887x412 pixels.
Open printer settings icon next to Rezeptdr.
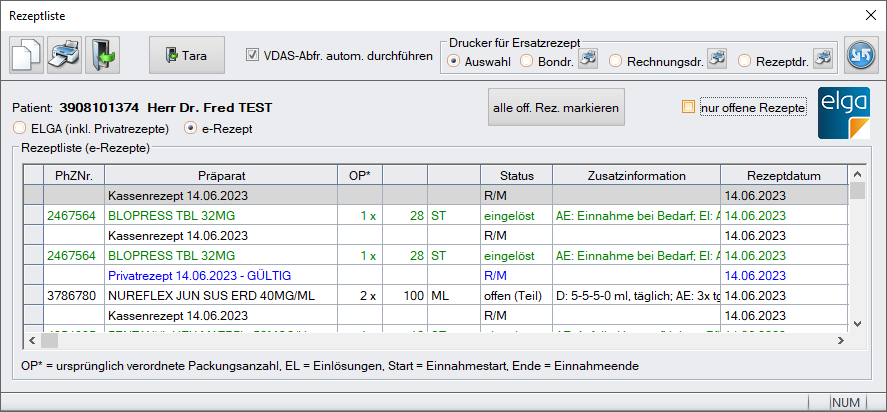pos(824,61)
